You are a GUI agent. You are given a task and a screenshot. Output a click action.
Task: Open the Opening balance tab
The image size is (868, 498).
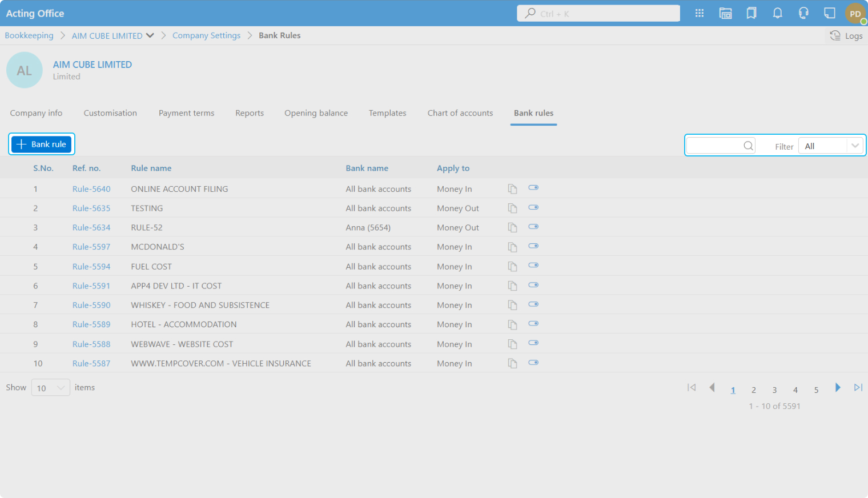coord(316,113)
